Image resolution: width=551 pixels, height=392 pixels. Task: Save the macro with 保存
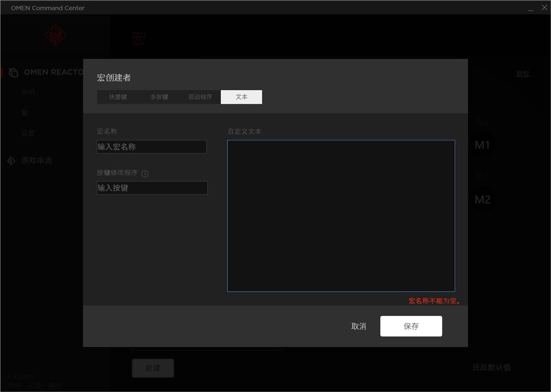[411, 326]
